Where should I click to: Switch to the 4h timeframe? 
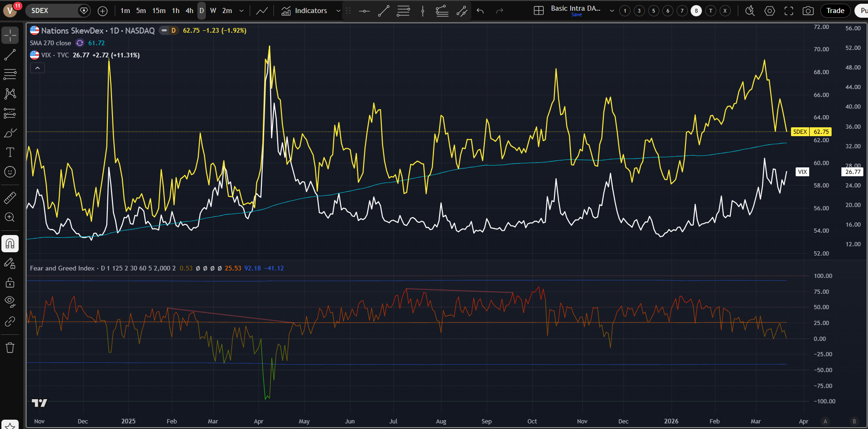[x=189, y=11]
